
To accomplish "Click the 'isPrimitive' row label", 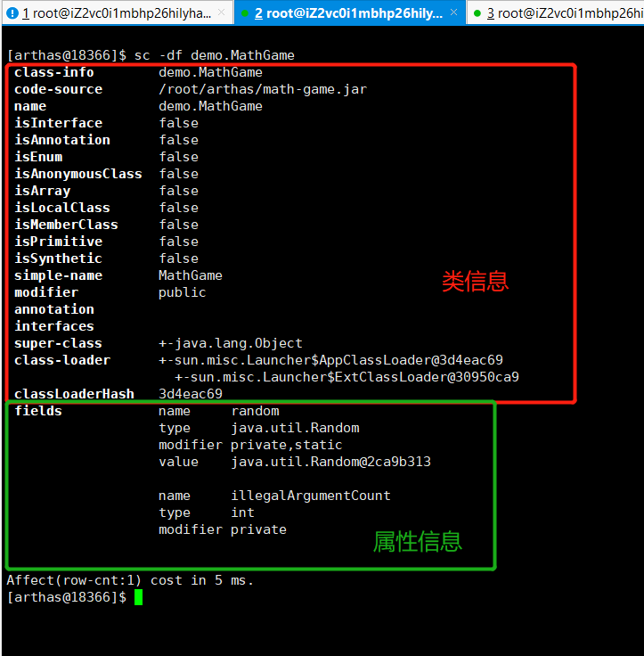I will (x=59, y=242).
